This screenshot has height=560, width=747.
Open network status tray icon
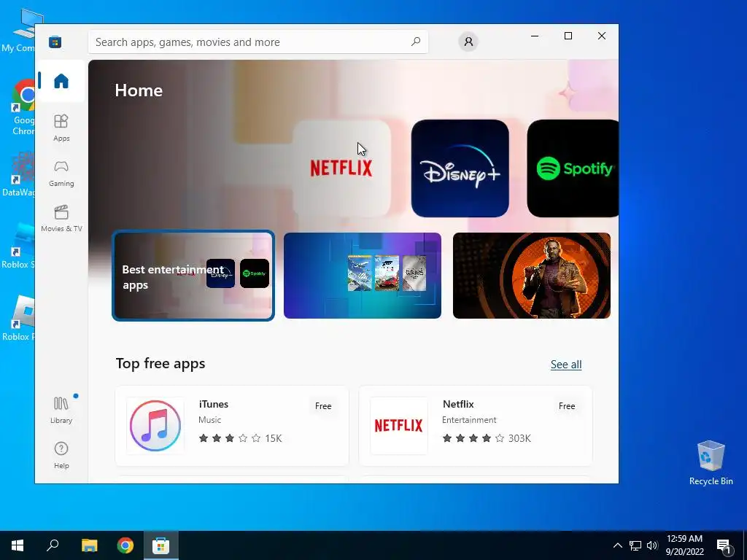[x=635, y=545]
